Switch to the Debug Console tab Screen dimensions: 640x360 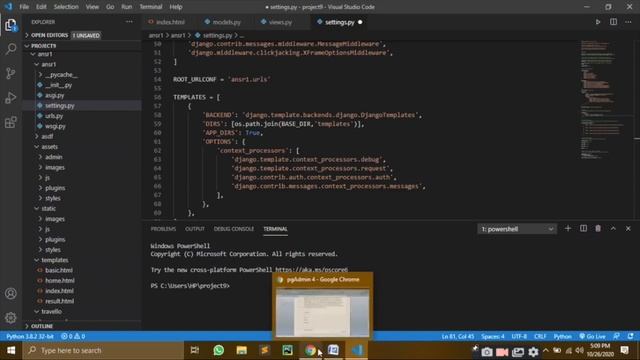point(234,229)
